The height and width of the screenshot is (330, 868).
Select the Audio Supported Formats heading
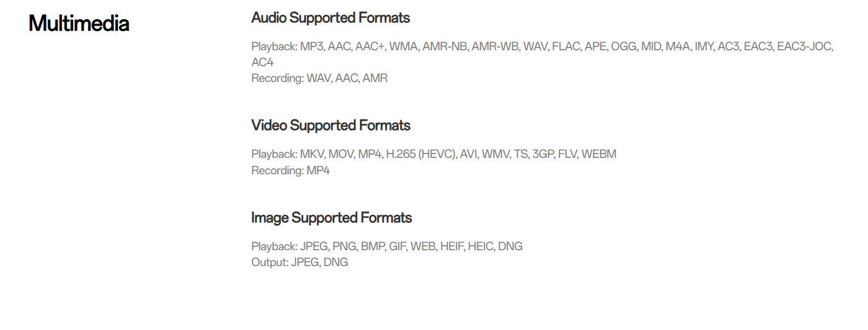330,18
